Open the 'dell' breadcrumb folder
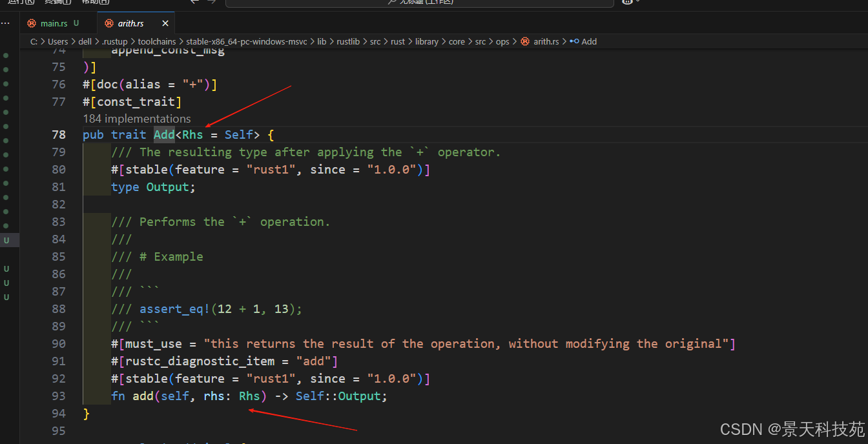868x444 pixels. coord(85,41)
